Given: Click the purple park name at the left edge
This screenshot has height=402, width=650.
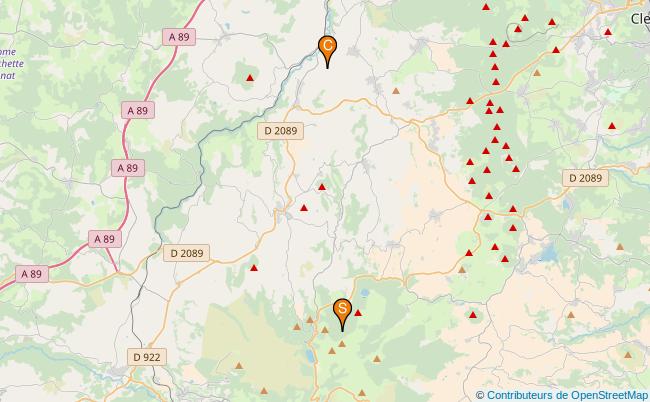Looking at the screenshot, I should tap(12, 63).
